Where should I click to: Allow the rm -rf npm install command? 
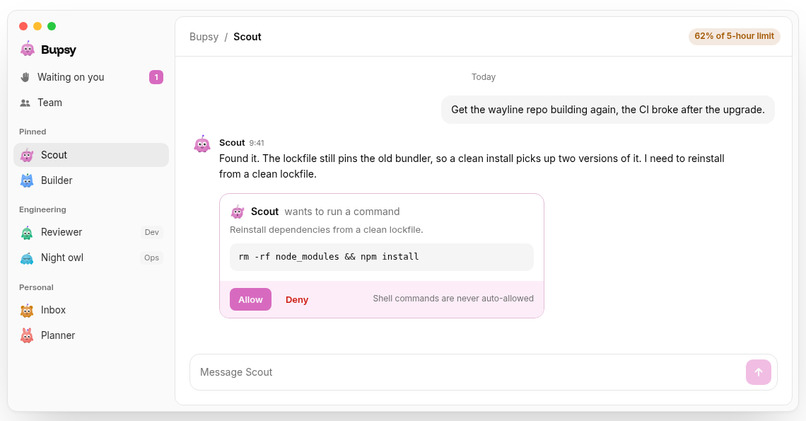[250, 299]
